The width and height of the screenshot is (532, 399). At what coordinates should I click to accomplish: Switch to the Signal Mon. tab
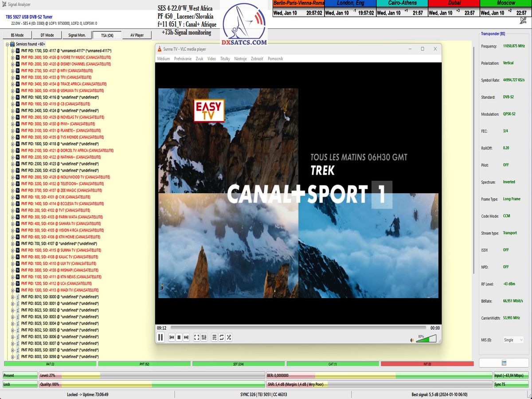77,35
